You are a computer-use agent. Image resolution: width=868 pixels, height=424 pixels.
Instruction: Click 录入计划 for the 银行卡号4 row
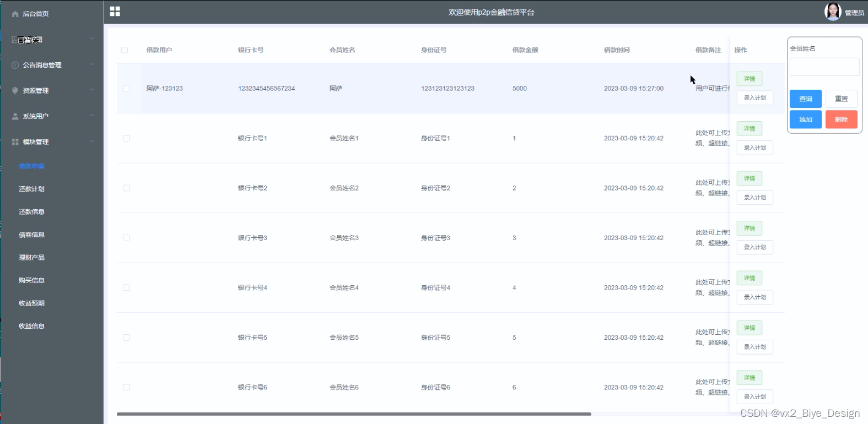pyautogui.click(x=755, y=297)
